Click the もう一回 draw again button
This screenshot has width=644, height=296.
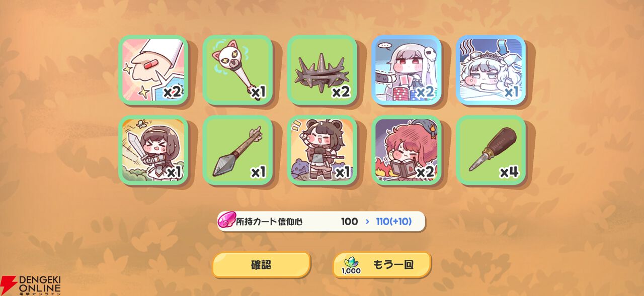tap(382, 265)
